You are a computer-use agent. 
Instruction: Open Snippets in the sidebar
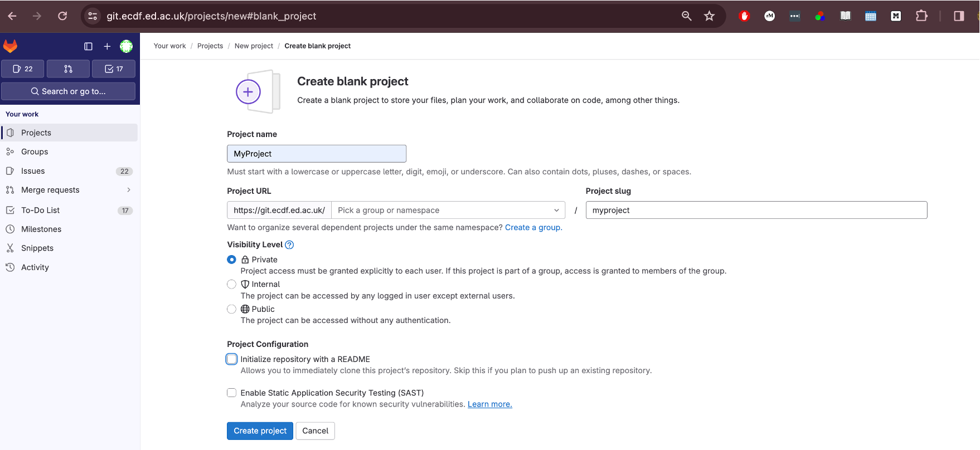(x=70, y=248)
